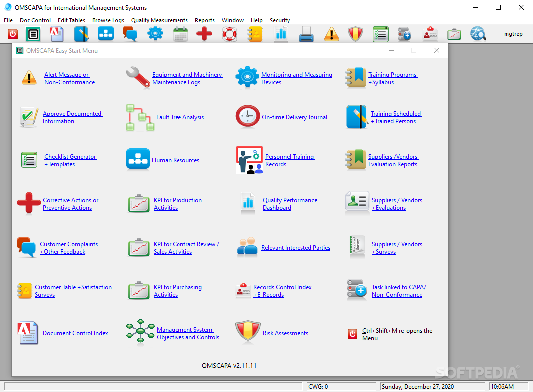Close the QMSCAPA Easy Start Menu window
This screenshot has width=533, height=392.
pyautogui.click(x=437, y=50)
